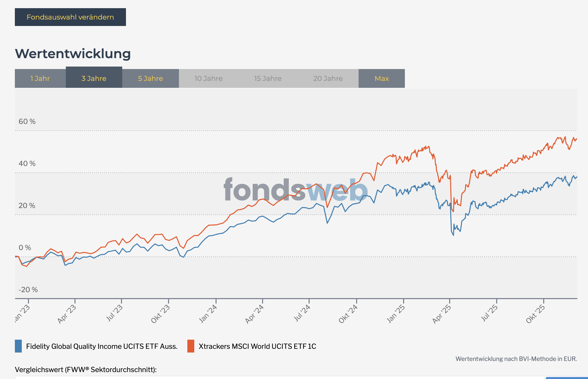Click the Wertentwicklung heading
588x379 pixels.
(73, 54)
